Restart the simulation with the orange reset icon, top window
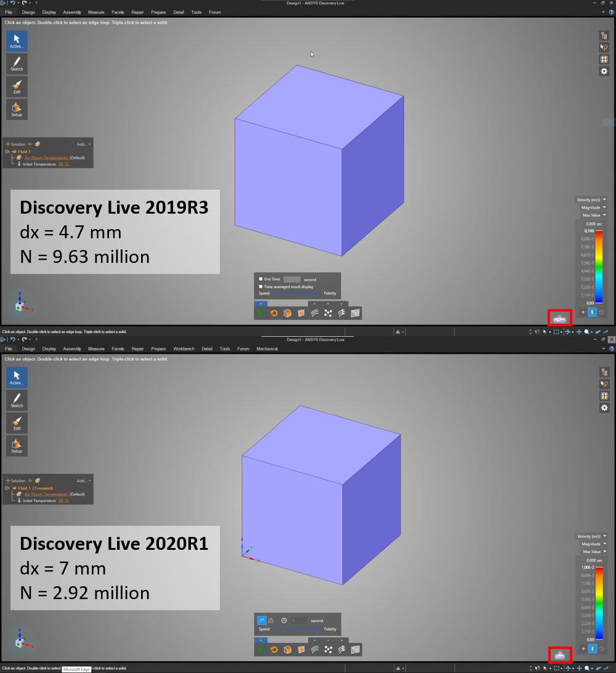Viewport: 616px width, 673px height. 274,313
